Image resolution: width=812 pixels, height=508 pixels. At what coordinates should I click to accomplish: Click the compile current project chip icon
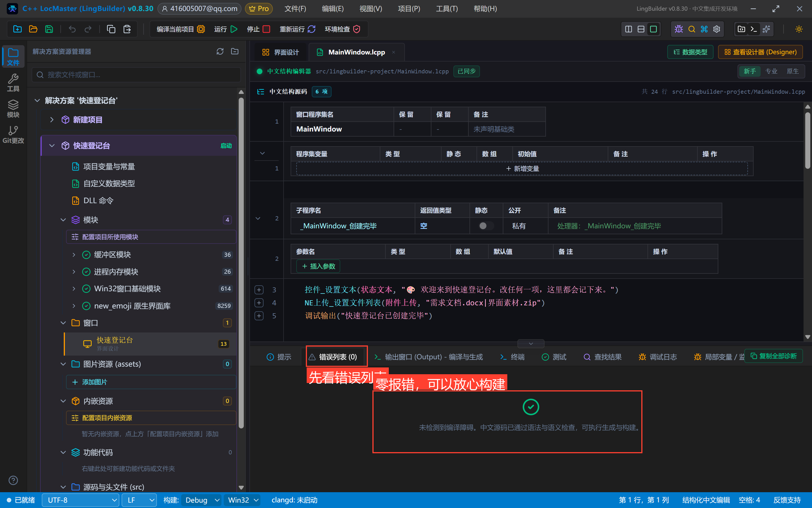[x=201, y=29]
